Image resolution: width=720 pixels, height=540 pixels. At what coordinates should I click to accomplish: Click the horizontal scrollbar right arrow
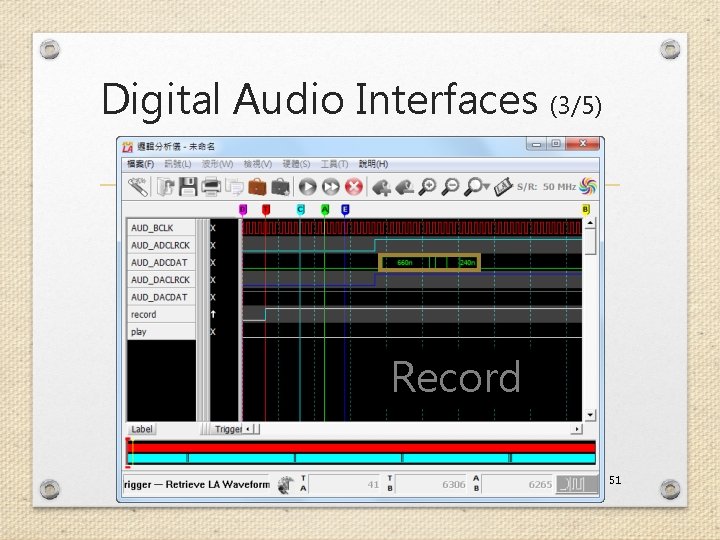click(x=576, y=429)
